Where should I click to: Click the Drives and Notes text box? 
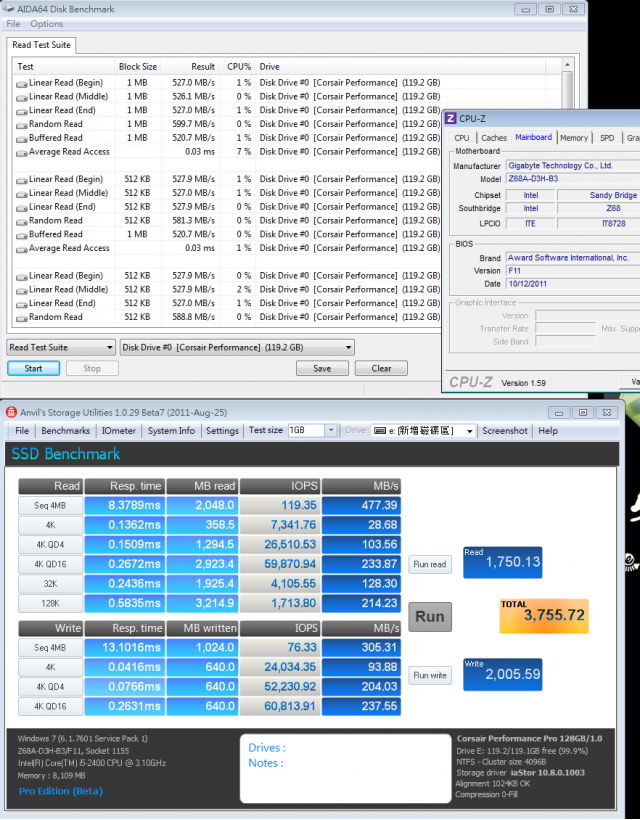346,769
